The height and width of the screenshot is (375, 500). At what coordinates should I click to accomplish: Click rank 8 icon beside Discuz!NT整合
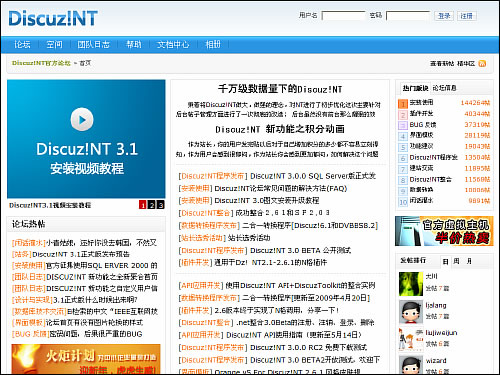(x=403, y=180)
